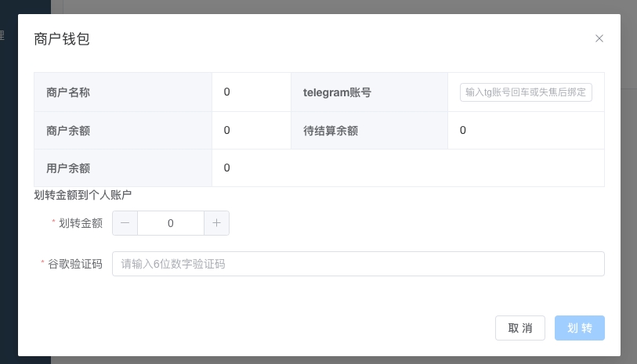Click the 商户名称 value cell

(x=252, y=92)
